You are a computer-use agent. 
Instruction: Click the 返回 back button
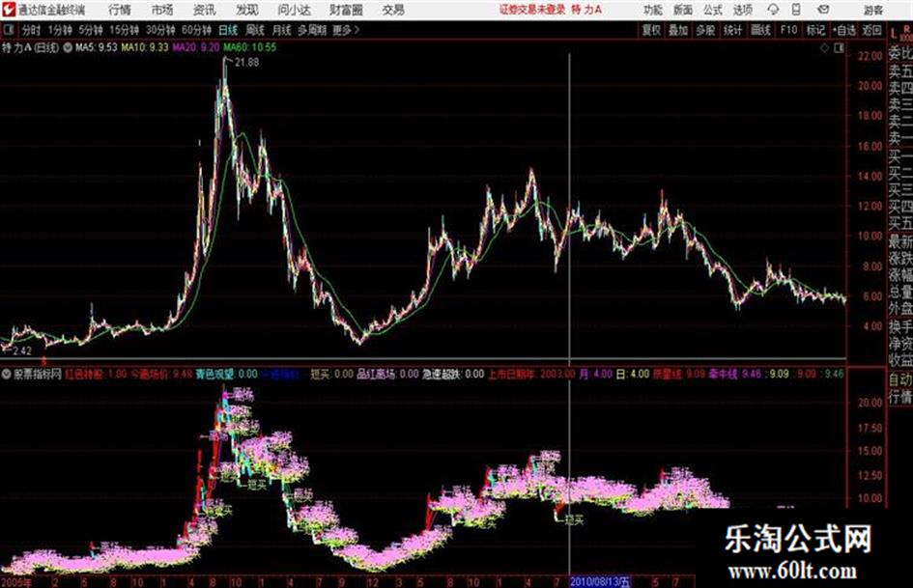(x=871, y=30)
